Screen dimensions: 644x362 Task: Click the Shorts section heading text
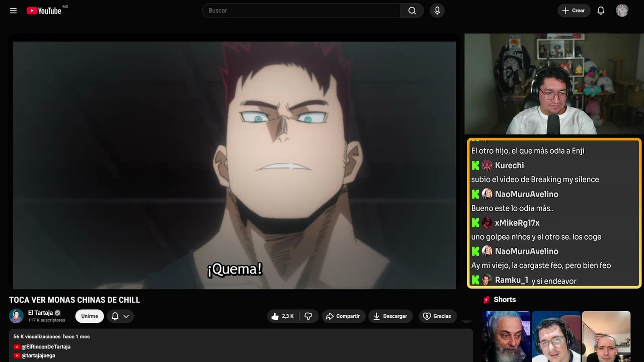505,300
